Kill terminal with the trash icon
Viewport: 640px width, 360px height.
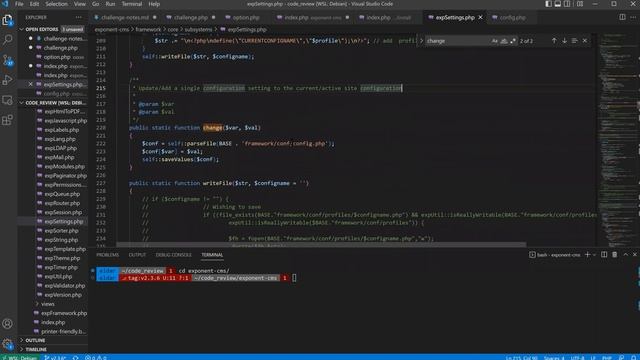614,255
